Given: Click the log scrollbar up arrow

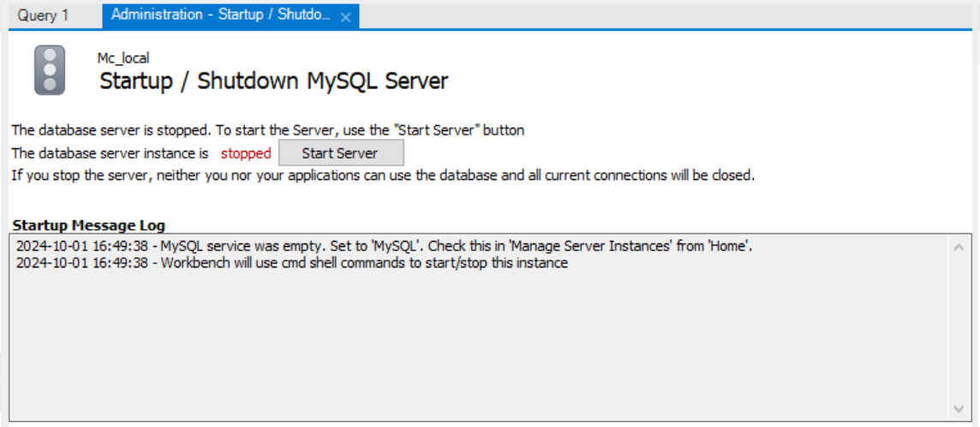Looking at the screenshot, I should [959, 247].
